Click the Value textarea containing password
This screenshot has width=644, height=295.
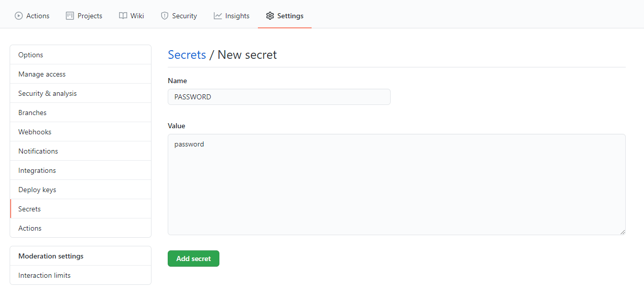point(397,184)
